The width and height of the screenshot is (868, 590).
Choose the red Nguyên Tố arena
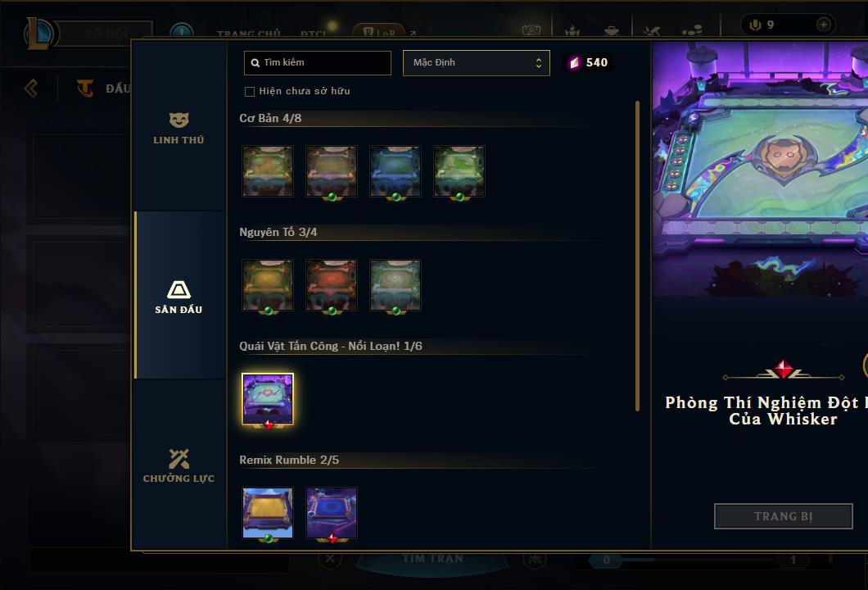(332, 285)
